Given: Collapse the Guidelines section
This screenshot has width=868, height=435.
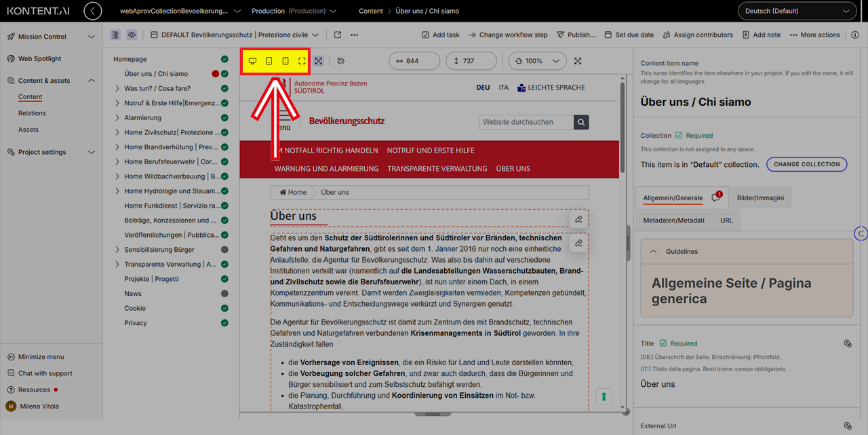Looking at the screenshot, I should pyautogui.click(x=654, y=252).
